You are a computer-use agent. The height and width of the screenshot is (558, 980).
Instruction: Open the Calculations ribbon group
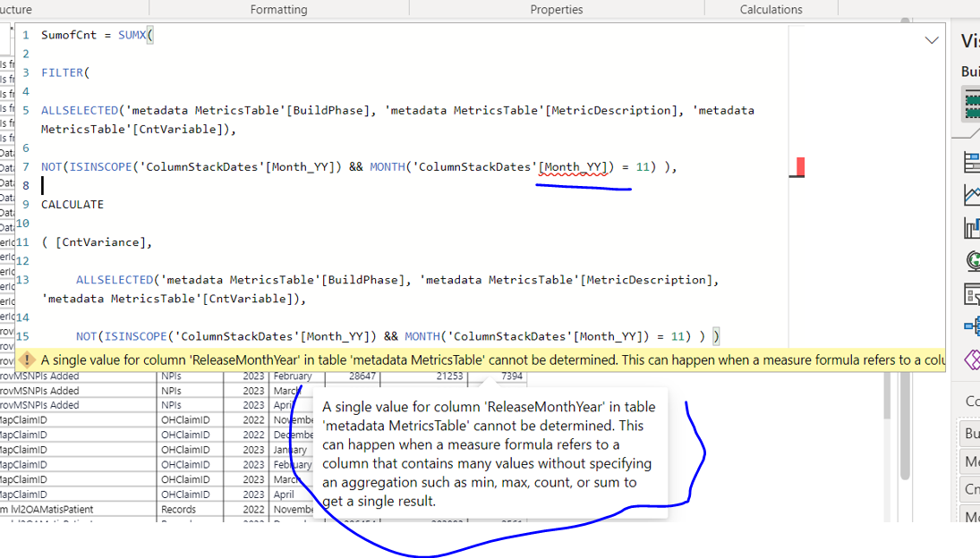tap(771, 9)
